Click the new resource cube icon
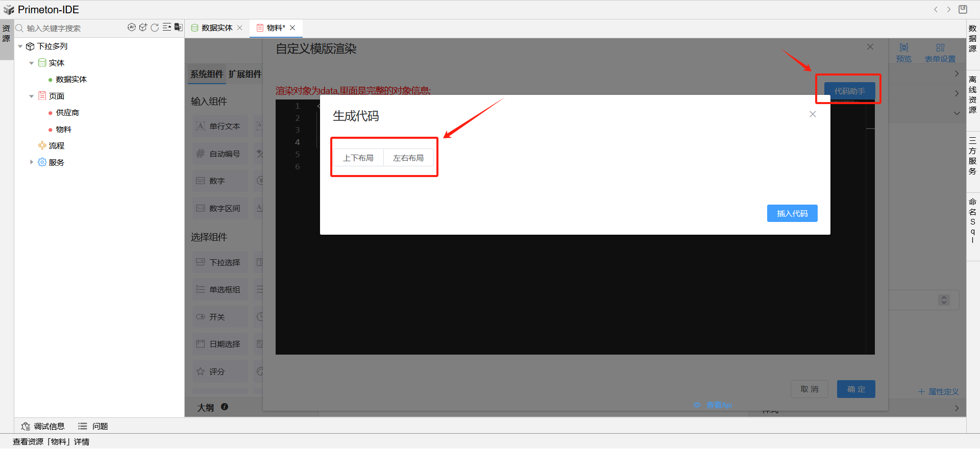 pos(143,28)
